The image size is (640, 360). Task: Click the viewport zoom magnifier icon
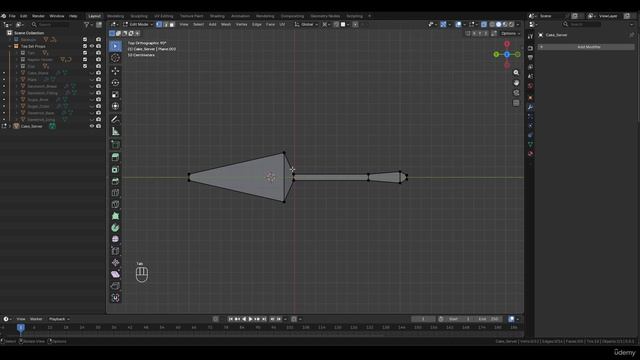point(516,73)
